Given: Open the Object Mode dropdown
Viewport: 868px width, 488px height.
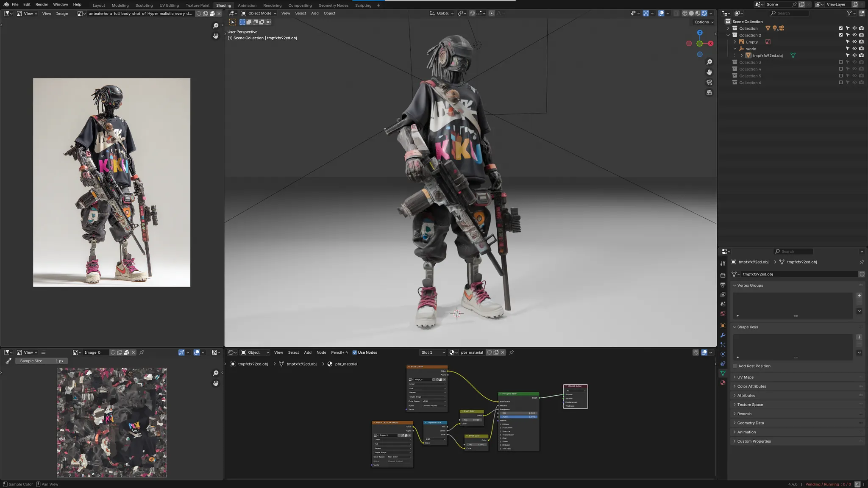Looking at the screenshot, I should (259, 13).
